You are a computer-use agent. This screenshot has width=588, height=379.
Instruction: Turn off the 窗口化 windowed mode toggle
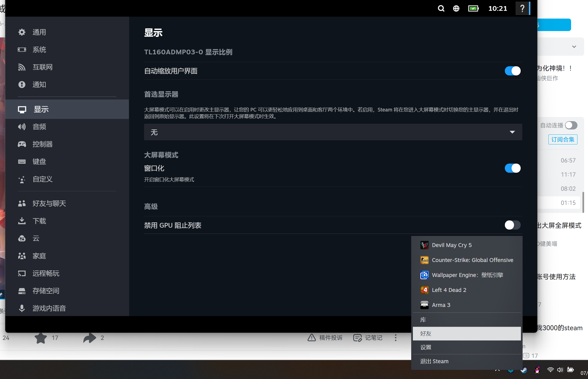(512, 168)
